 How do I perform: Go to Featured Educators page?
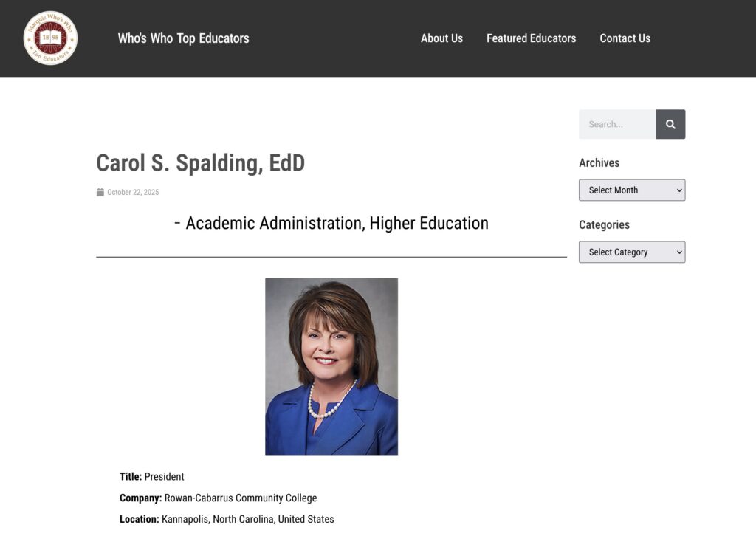(531, 38)
